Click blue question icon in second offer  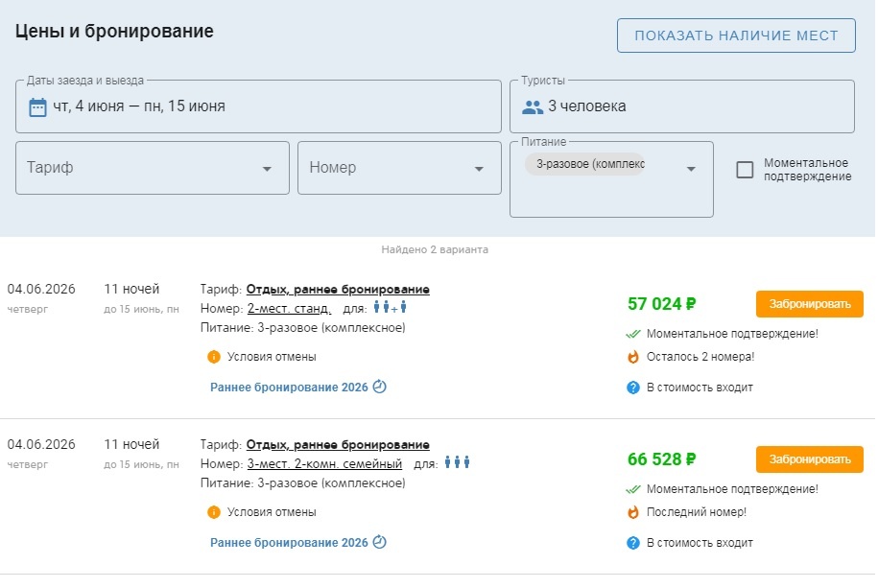pyautogui.click(x=633, y=543)
